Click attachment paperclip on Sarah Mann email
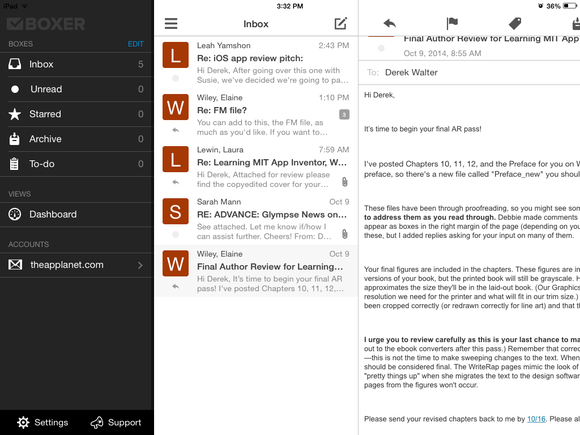 click(x=344, y=234)
